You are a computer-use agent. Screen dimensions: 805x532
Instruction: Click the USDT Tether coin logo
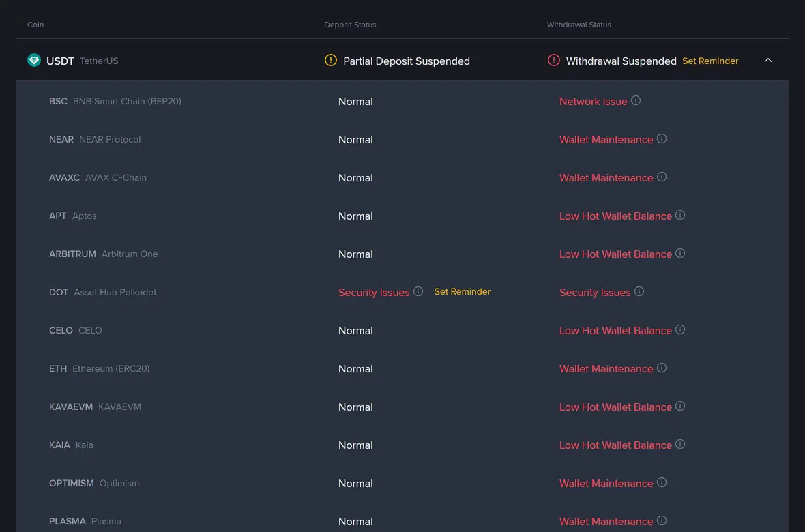pyautogui.click(x=34, y=61)
